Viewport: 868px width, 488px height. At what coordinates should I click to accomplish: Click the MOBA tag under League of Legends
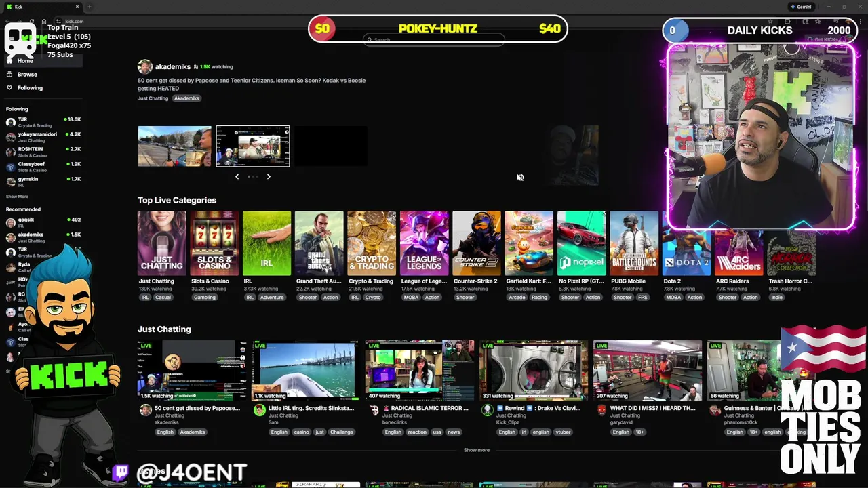pyautogui.click(x=411, y=297)
